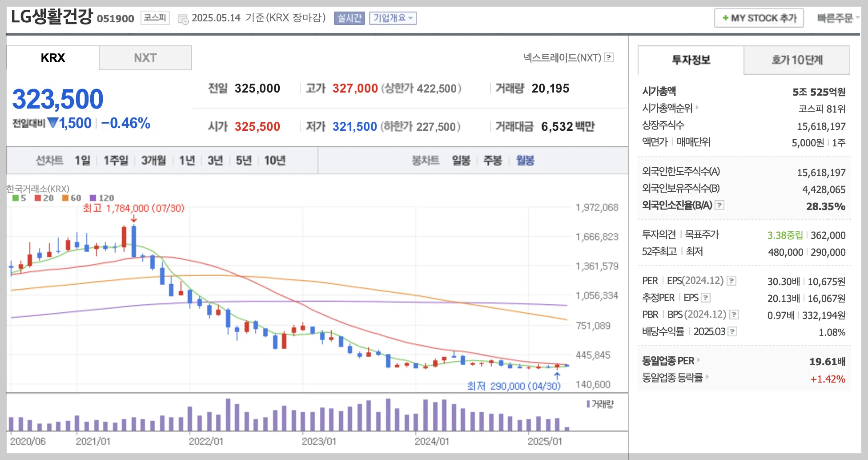This screenshot has height=460, width=868.
Task: Click the 60-day moving average legend swatch
Action: click(x=65, y=198)
